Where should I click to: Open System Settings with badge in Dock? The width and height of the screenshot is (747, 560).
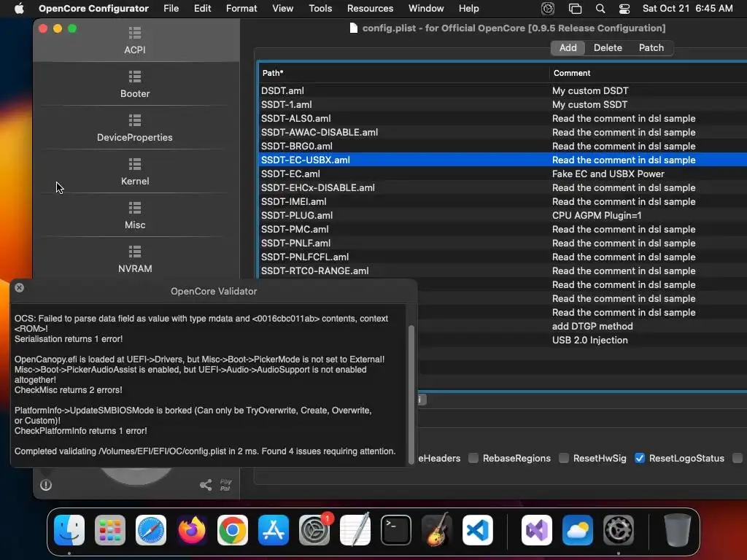(x=314, y=530)
